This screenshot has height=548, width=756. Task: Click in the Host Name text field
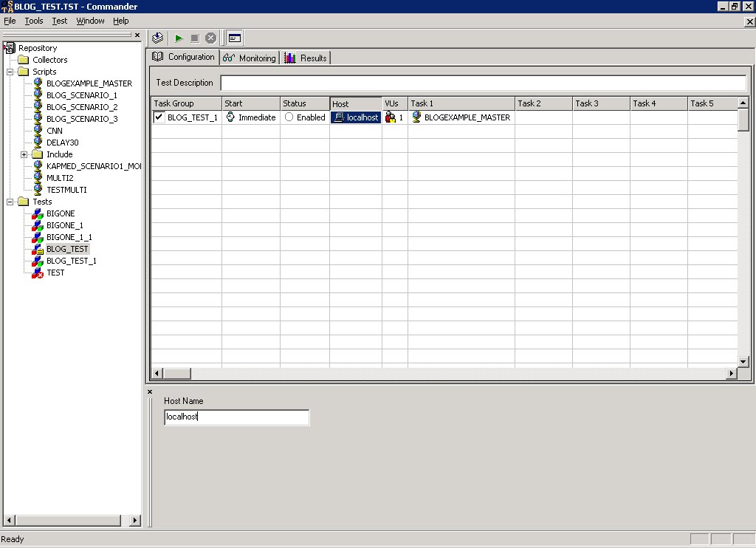[x=236, y=417]
